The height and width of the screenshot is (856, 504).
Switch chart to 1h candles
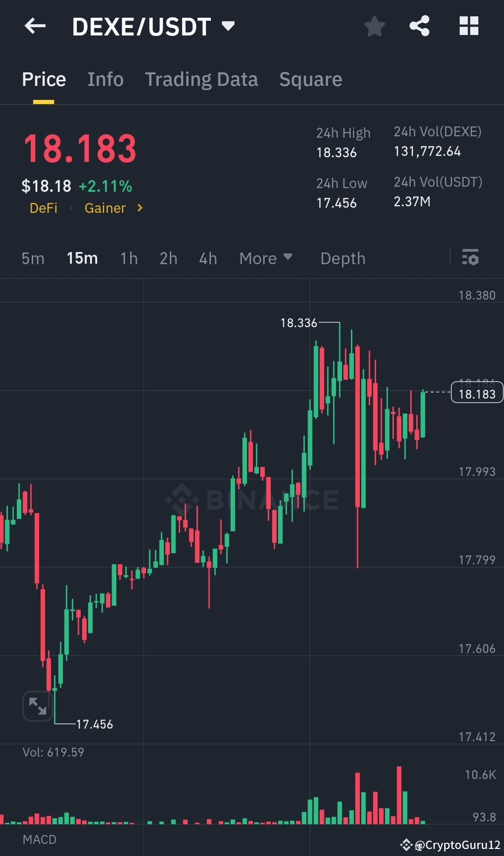(x=128, y=258)
